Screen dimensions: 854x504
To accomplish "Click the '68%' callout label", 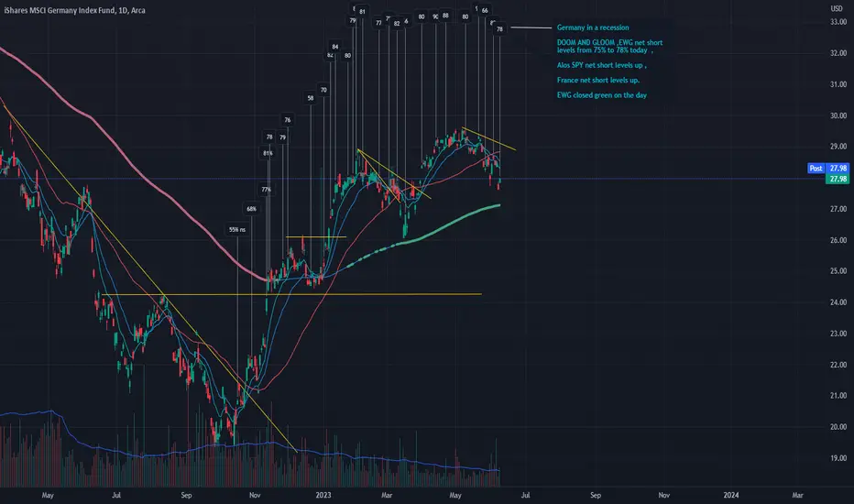I will pos(251,209).
